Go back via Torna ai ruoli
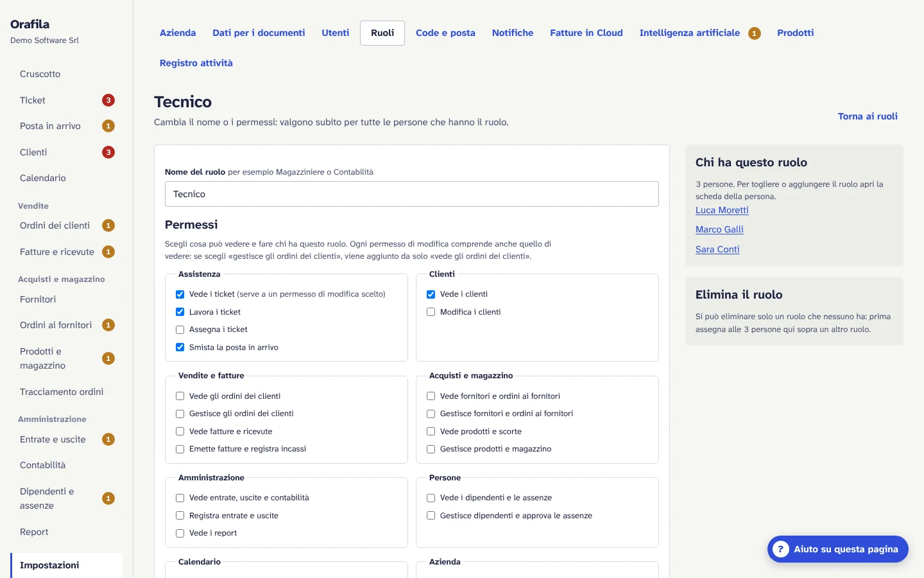Screen dimensions: 924x578 [x=868, y=116]
